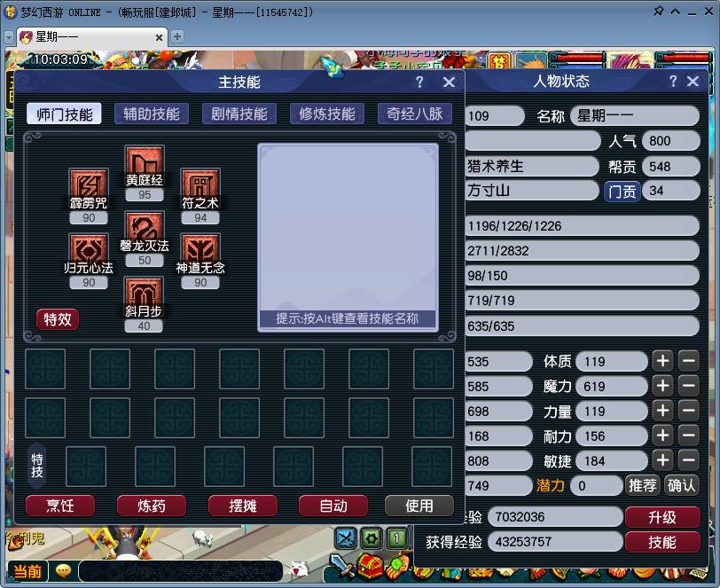Click the character portrait at top right
Viewport: 720px width, 588px height.
tap(630, 60)
